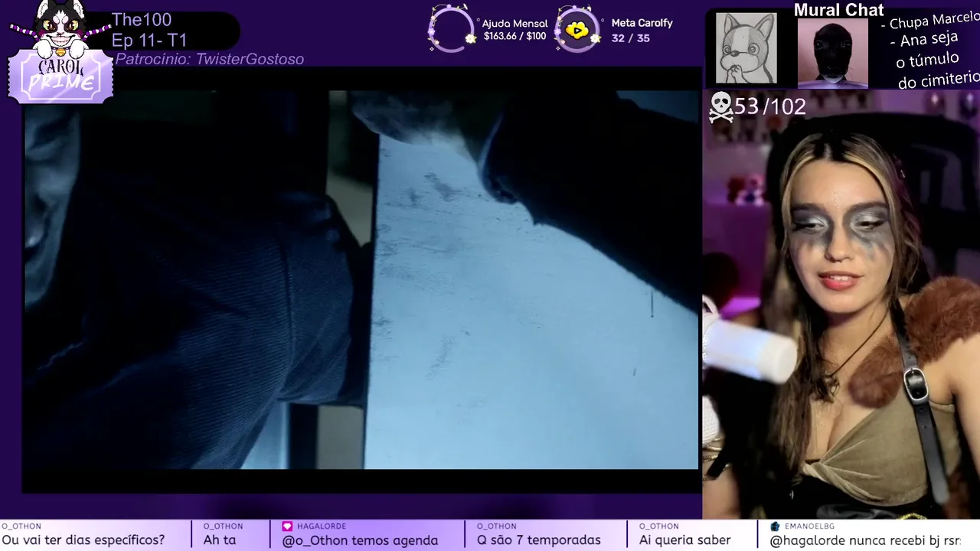Click the 'Meta Carolfy' goal label
Screen dimensions: 980x551
[642, 23]
